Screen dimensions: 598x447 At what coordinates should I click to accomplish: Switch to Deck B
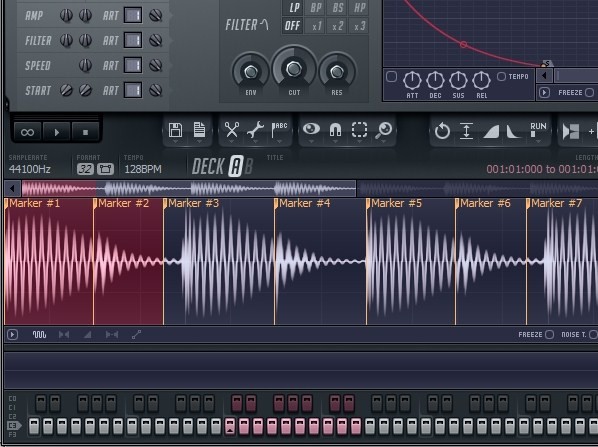click(x=248, y=167)
